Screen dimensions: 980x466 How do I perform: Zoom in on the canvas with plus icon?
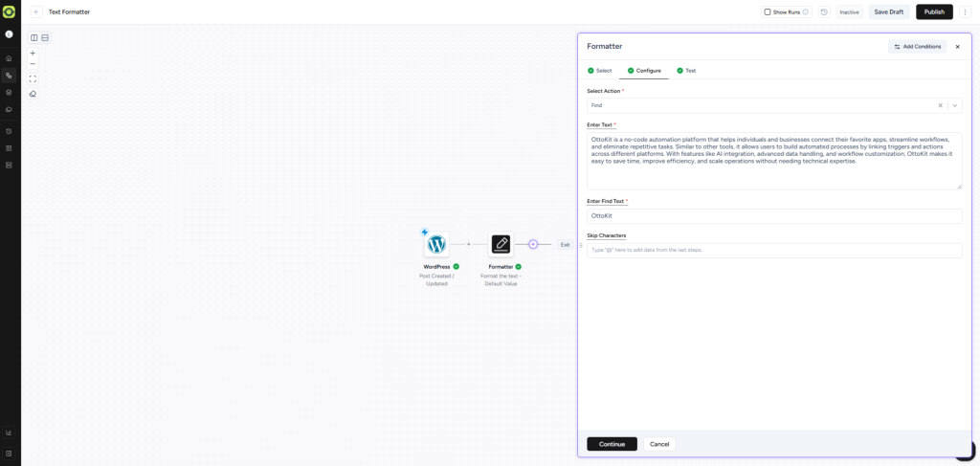click(33, 54)
